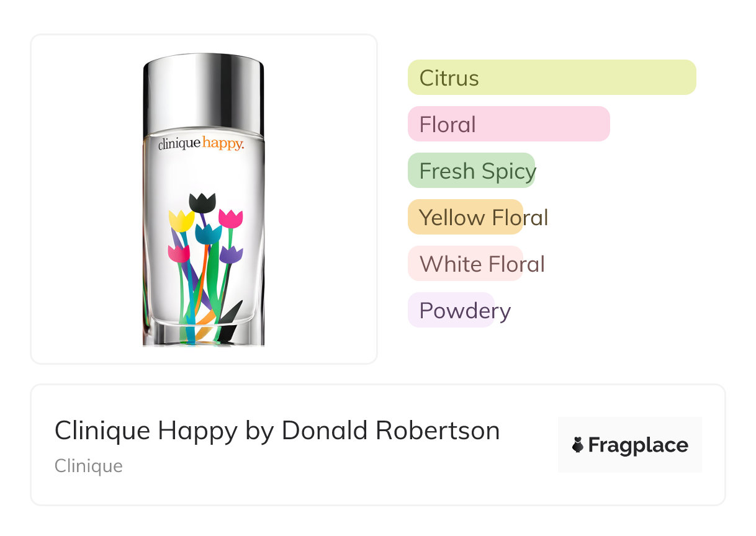Click the purple tulip illustration

(231, 254)
